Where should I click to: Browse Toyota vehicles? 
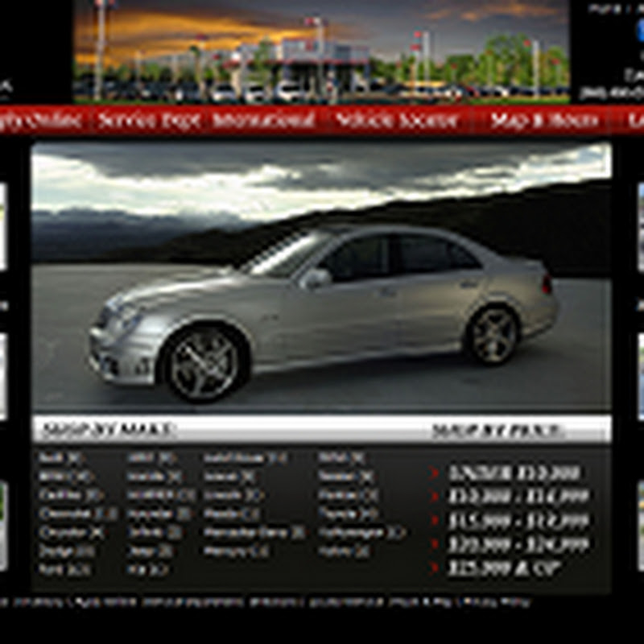coord(348,514)
